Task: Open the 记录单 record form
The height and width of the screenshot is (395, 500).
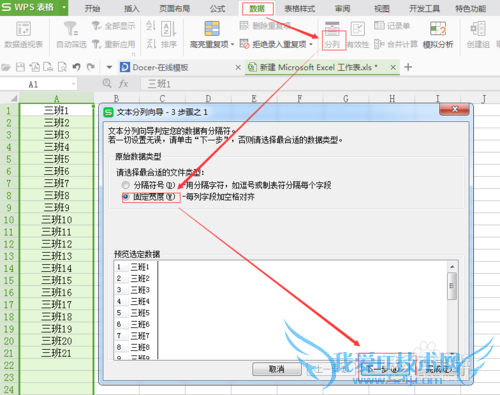Action: coord(392,26)
